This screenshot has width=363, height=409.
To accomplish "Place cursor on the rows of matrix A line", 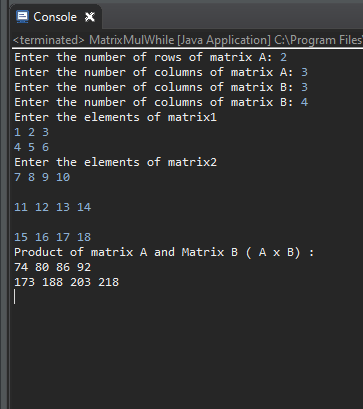I will tap(150, 57).
